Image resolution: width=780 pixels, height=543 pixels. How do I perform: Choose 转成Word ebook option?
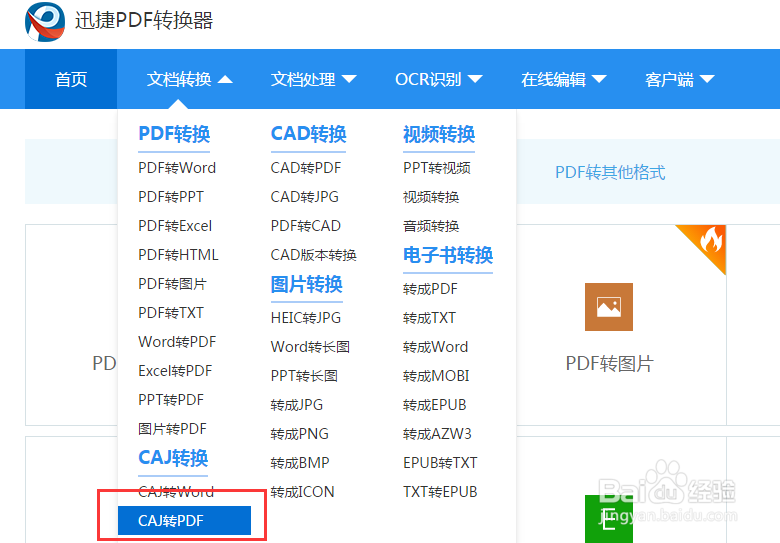click(436, 347)
